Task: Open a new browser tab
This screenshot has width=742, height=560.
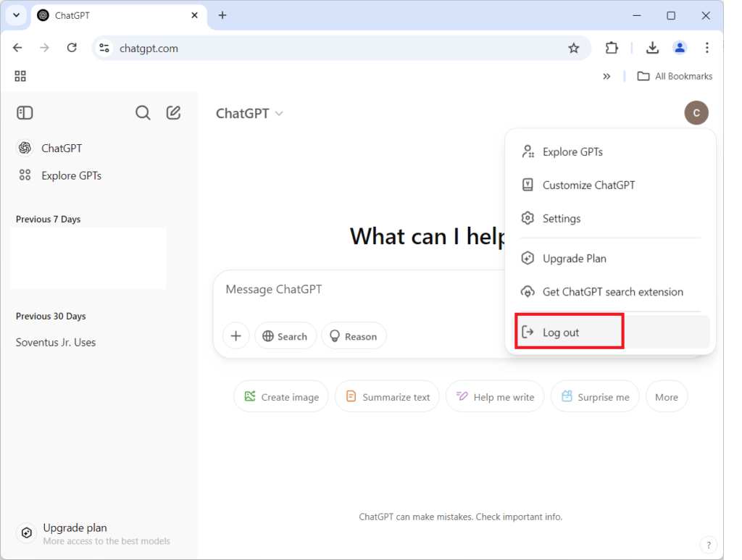Action: click(222, 15)
